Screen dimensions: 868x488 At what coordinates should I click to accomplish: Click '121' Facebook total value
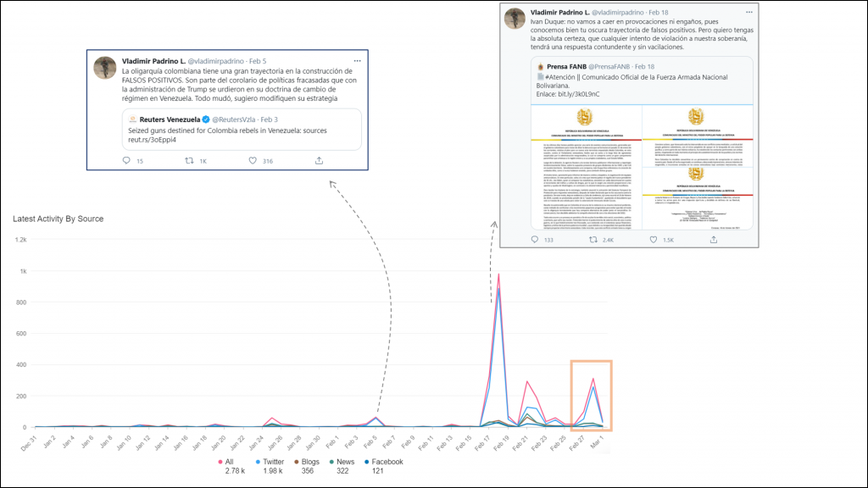[x=377, y=471]
